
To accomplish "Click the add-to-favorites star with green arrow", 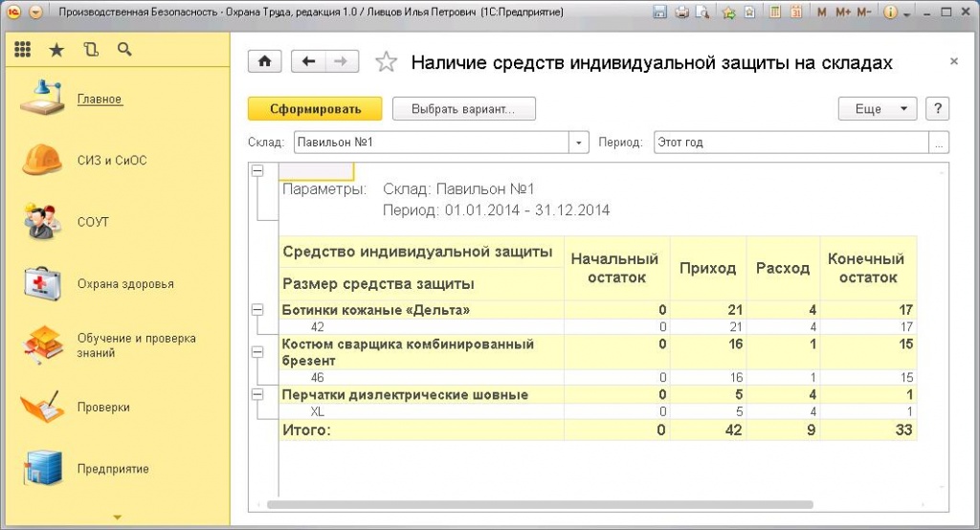I will point(728,11).
